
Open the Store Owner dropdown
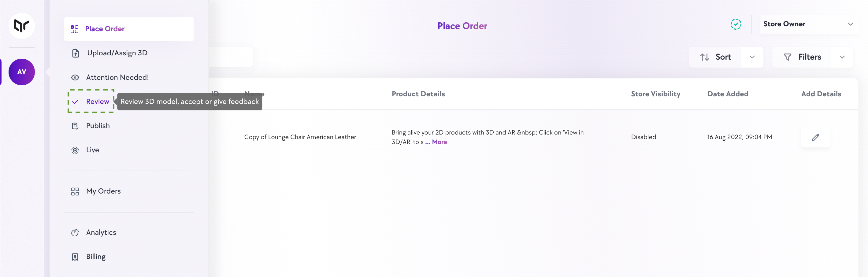click(808, 24)
